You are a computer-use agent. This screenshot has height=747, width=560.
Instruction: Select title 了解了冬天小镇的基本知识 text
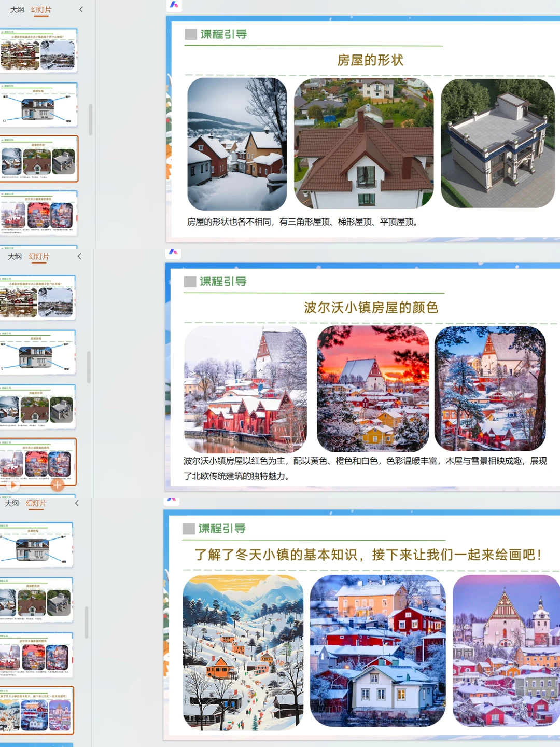(369, 555)
